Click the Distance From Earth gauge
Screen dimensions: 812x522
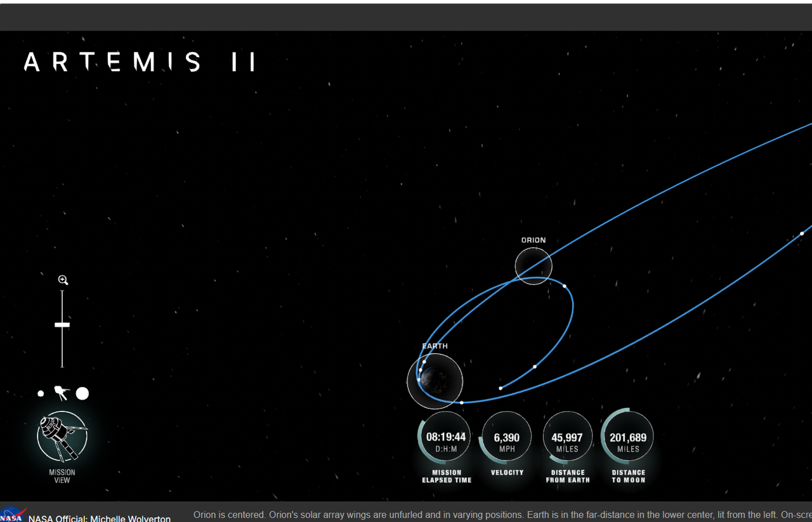tap(567, 438)
